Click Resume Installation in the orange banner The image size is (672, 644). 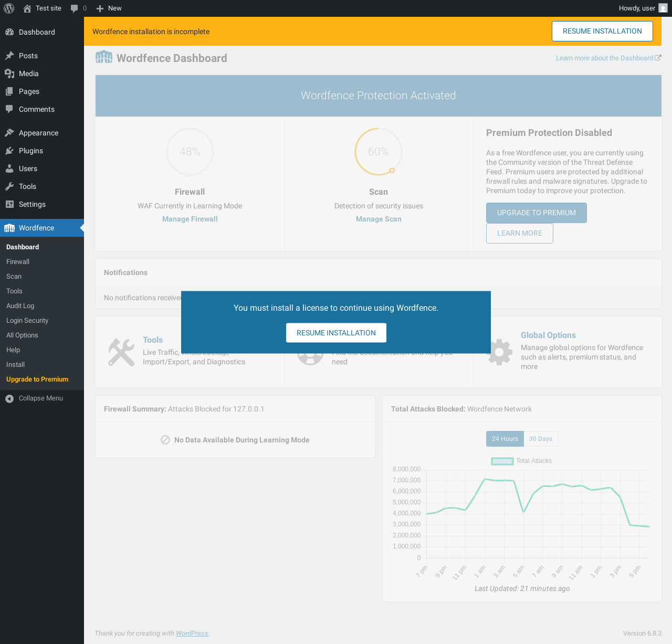pyautogui.click(x=602, y=31)
